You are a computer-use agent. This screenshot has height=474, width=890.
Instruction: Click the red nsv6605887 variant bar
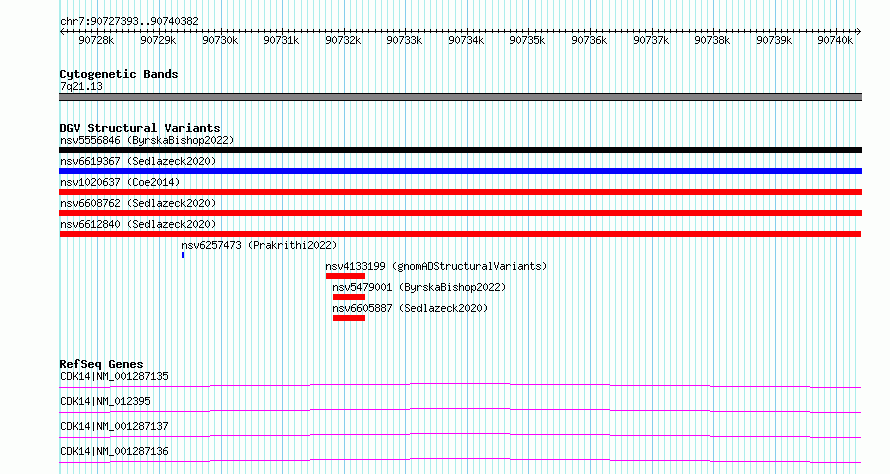pos(349,318)
